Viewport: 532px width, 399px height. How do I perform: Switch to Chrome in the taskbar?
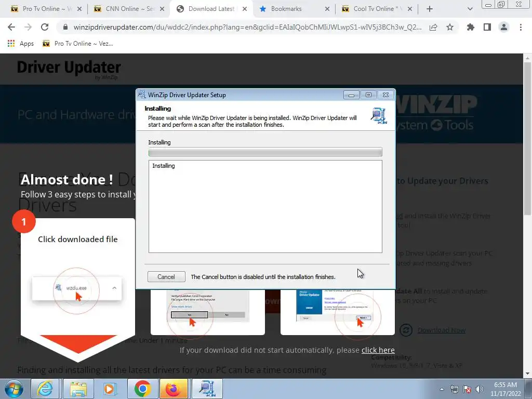click(x=142, y=389)
